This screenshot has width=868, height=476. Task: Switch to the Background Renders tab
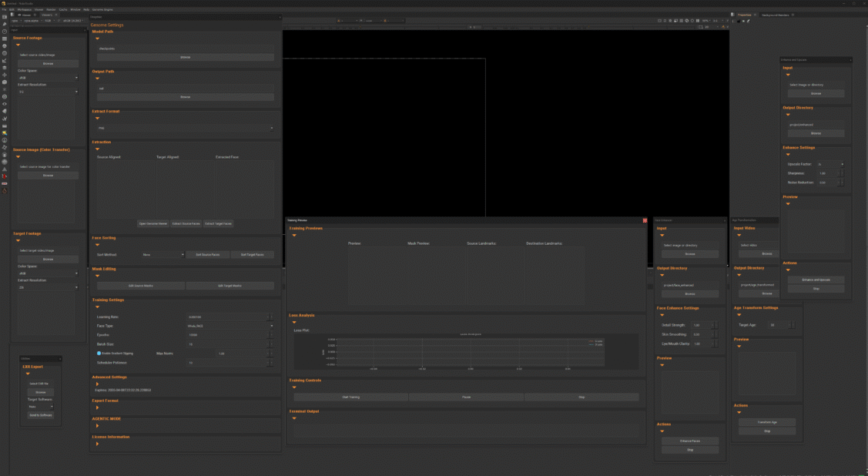(x=775, y=15)
